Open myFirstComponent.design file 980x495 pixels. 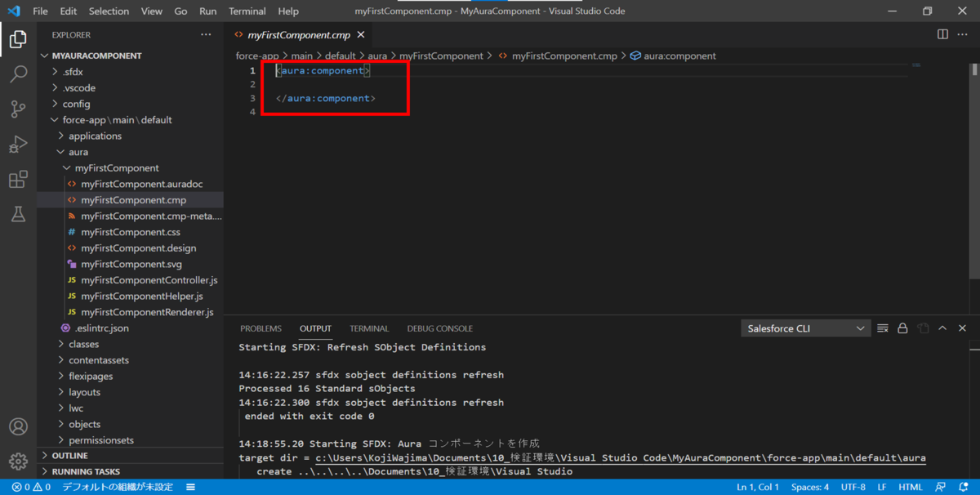(x=138, y=247)
